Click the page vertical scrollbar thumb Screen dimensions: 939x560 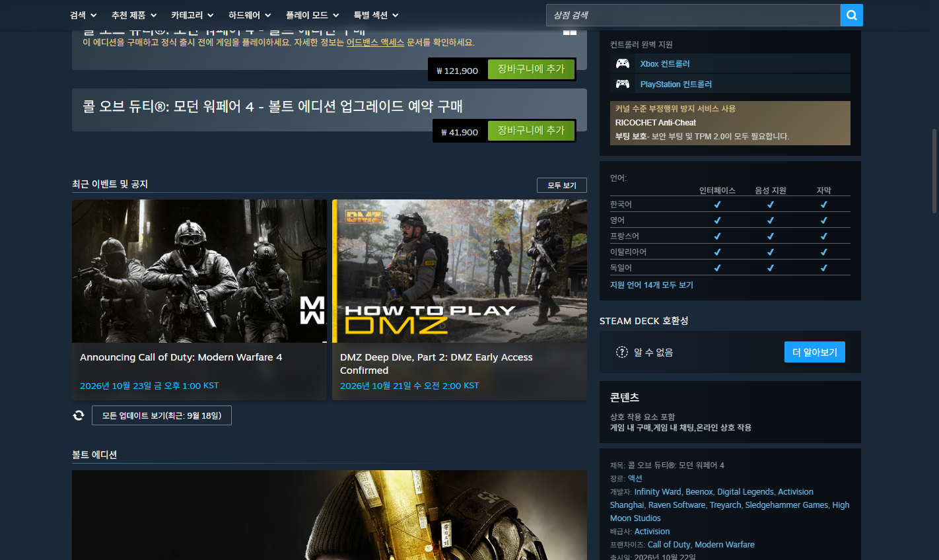click(934, 171)
